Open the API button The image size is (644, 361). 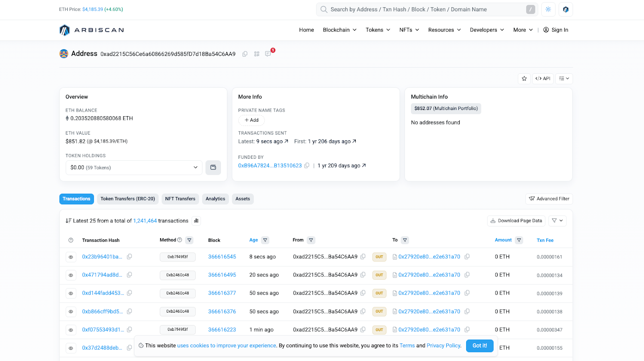543,79
